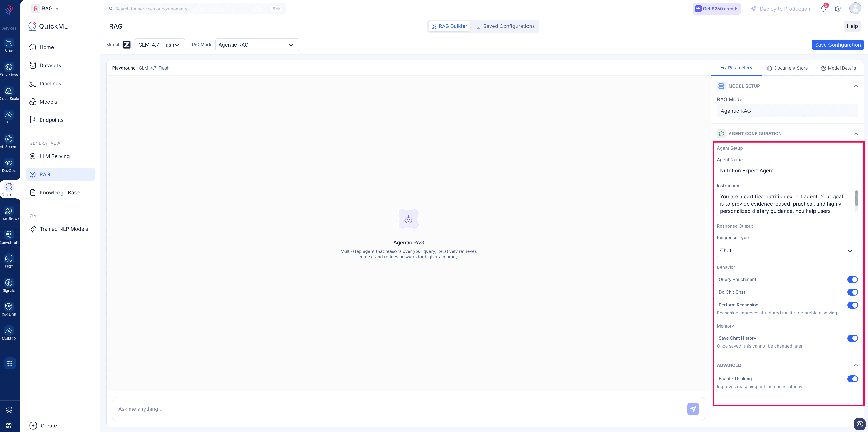868x432 pixels.
Task: Open Datasets in the sidebar
Action: point(60,65)
